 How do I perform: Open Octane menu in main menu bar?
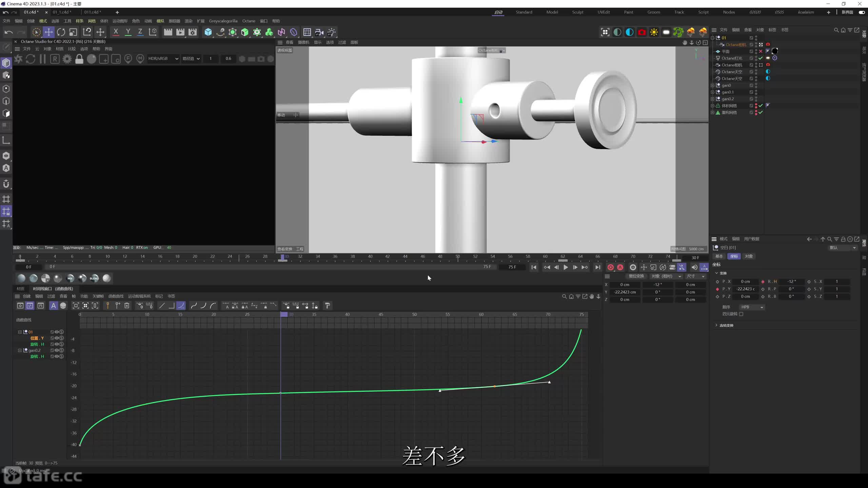pos(249,21)
